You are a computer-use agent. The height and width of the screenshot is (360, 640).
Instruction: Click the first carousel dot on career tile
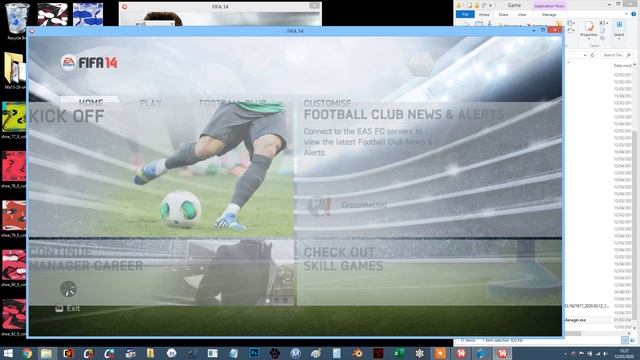point(267,301)
